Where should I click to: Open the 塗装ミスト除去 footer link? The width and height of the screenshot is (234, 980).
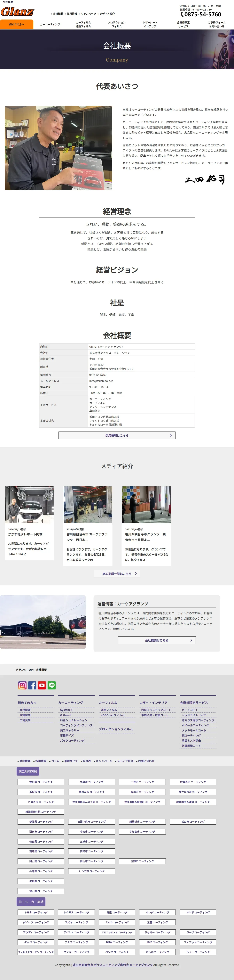[191, 741]
